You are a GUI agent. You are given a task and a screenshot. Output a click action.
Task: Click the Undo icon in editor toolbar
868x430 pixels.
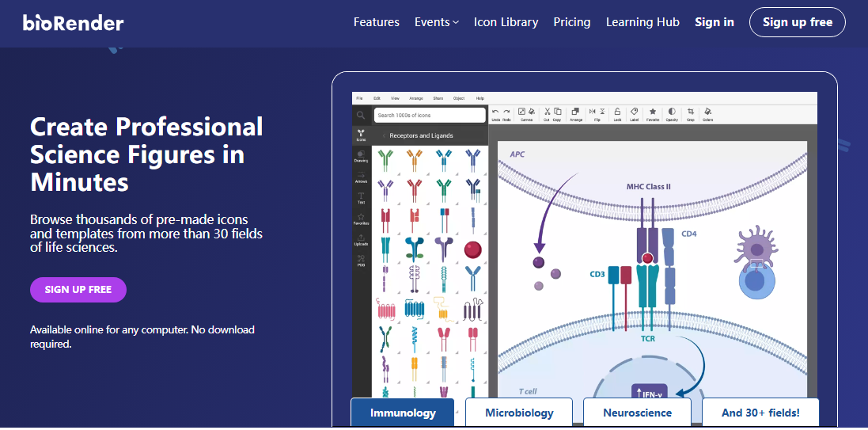tap(495, 112)
